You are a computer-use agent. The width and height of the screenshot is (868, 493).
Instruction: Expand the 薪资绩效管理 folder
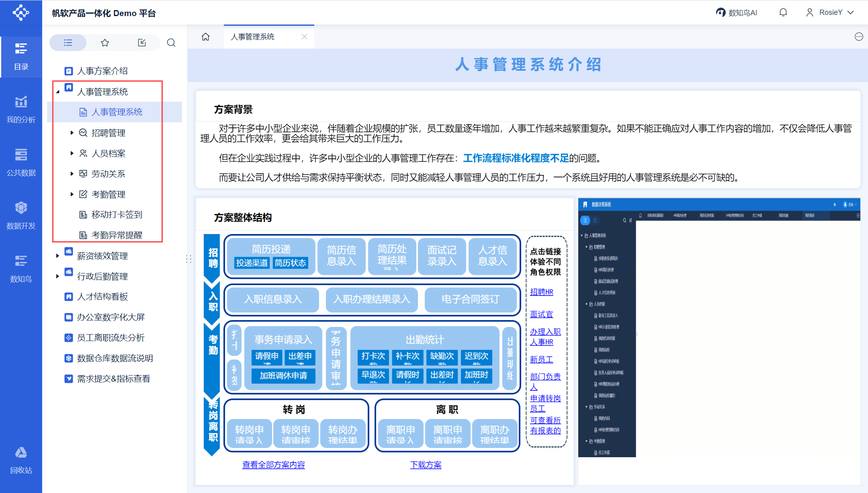click(x=57, y=256)
